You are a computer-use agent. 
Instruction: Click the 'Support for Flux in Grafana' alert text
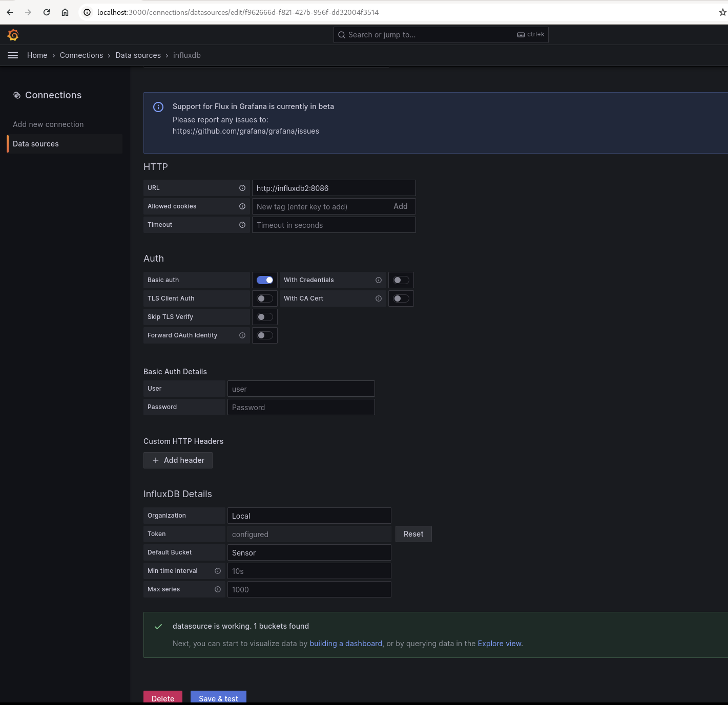[253, 106]
